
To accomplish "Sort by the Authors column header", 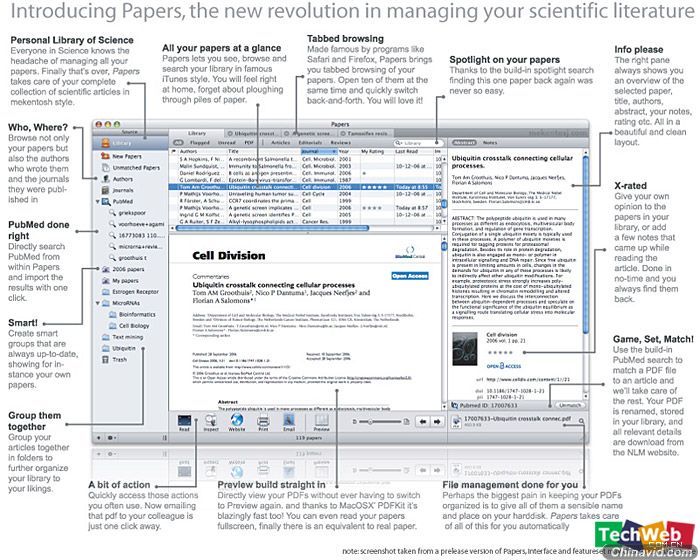I will tap(202, 151).
